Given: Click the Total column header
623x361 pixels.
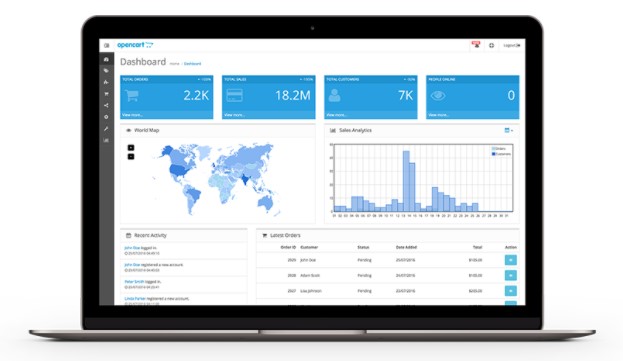Looking at the screenshot, I should 477,247.
